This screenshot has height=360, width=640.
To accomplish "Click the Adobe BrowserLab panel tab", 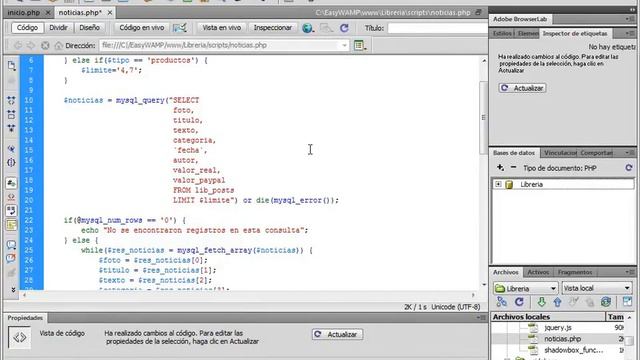I will (520, 19).
